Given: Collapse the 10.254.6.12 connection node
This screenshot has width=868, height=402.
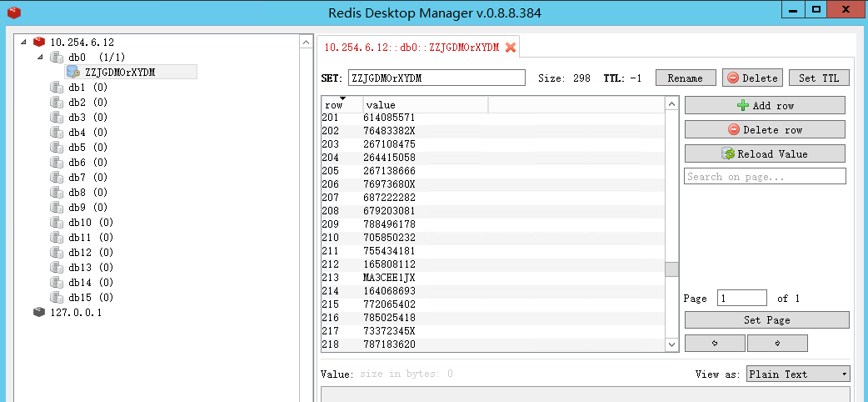Looking at the screenshot, I should coord(22,42).
